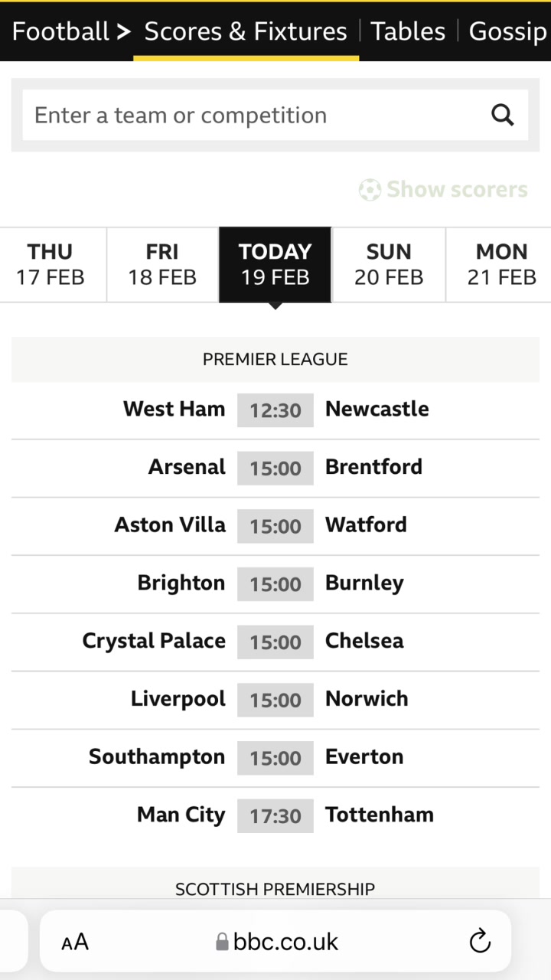Open Man City vs Tottenham 17:30 fixture
The width and height of the screenshot is (551, 980).
tap(275, 815)
